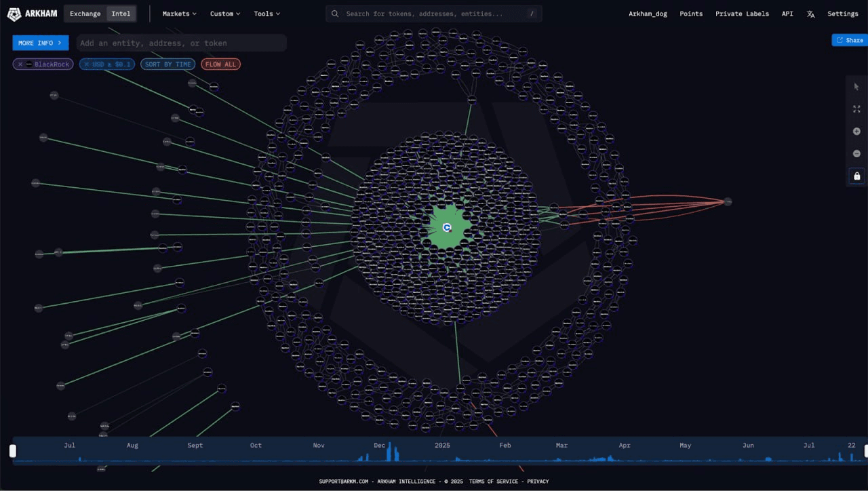Click the SUPPORT@ARKM.COM link
This screenshot has height=491, width=868.
344,482
